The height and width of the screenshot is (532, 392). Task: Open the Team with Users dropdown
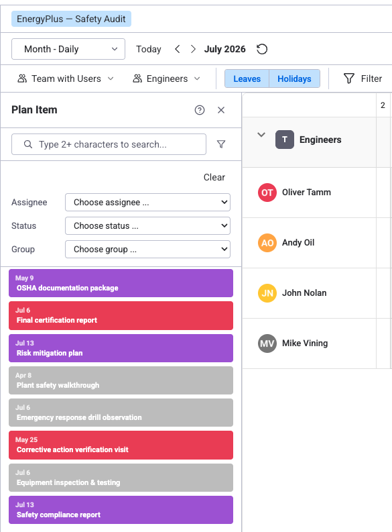point(66,78)
